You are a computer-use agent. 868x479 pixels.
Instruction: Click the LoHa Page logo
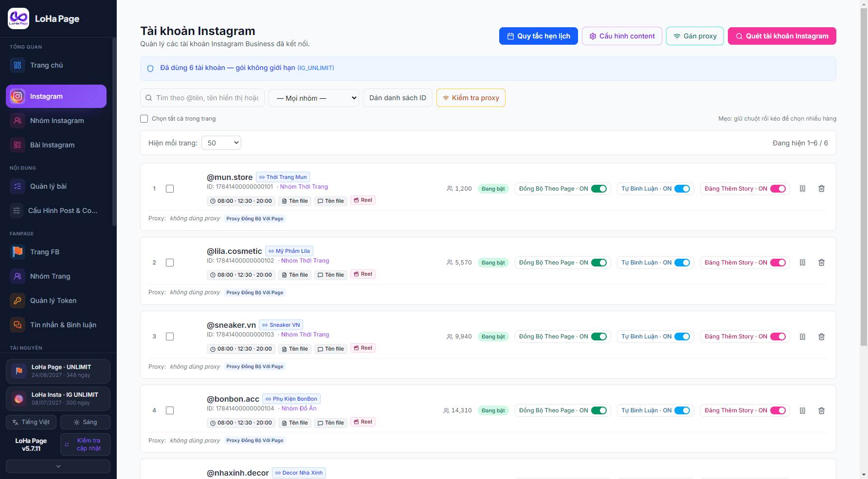coord(18,18)
